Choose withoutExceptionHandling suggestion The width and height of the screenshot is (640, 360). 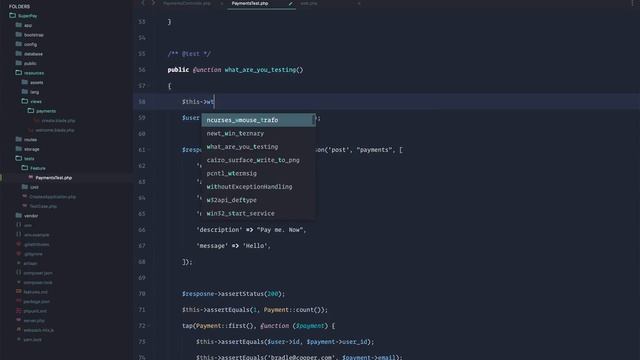pos(258,187)
